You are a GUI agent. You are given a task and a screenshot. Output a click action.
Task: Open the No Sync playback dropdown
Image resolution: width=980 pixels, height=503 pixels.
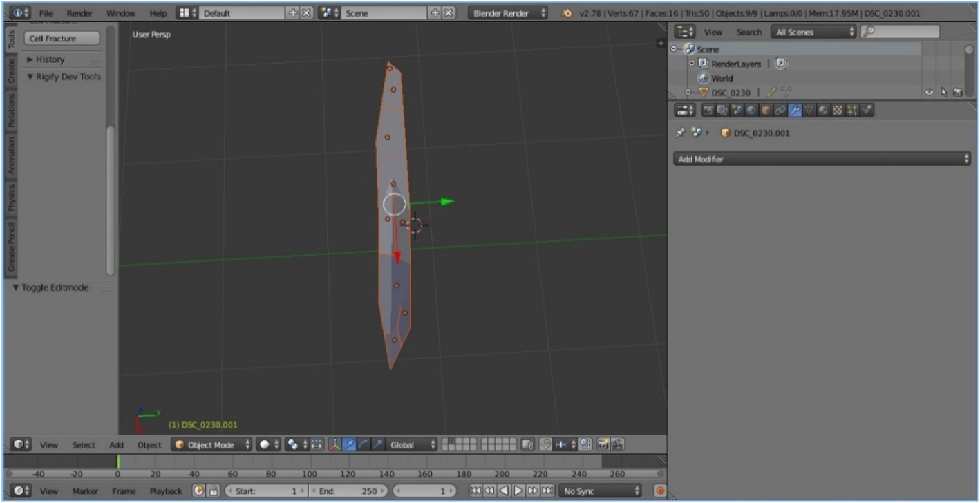click(x=600, y=491)
